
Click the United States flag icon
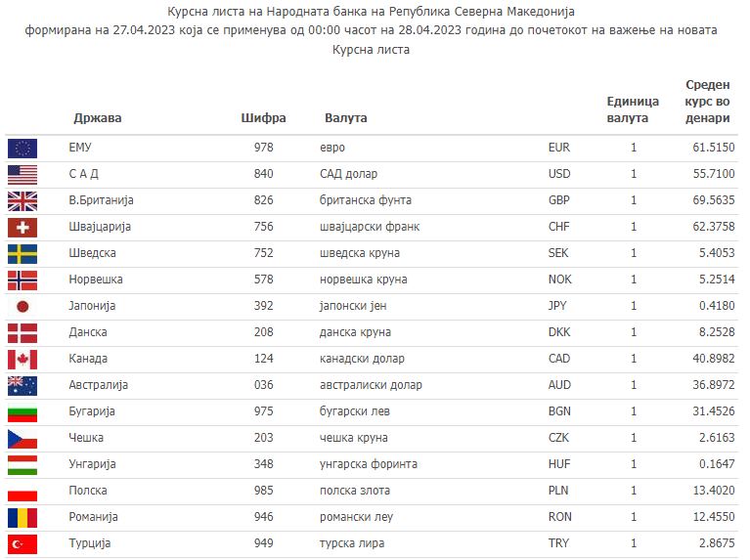22,175
